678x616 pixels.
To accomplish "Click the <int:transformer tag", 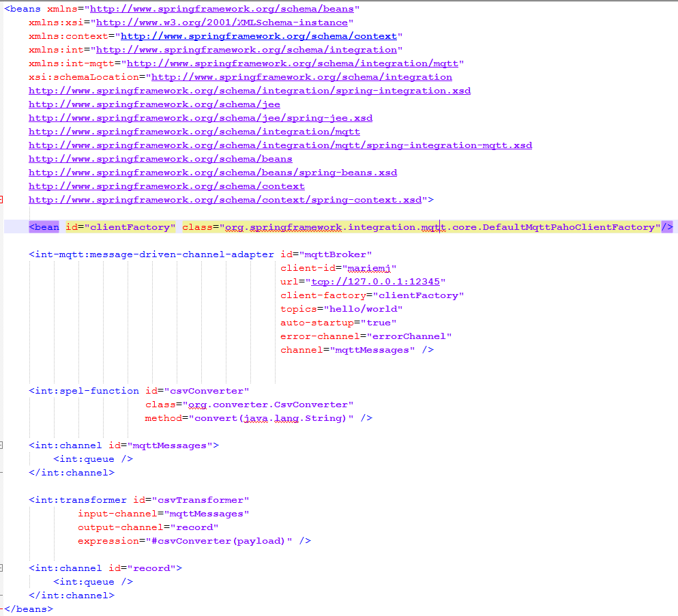I will (x=78, y=499).
